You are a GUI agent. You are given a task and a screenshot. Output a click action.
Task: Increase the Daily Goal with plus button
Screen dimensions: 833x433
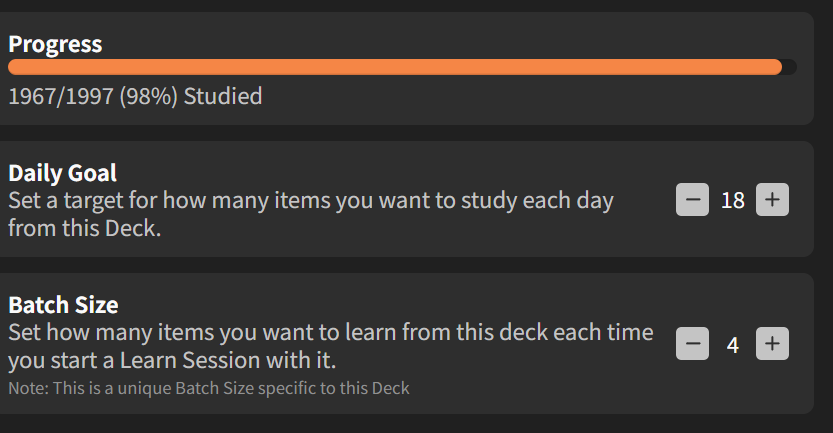pos(772,200)
